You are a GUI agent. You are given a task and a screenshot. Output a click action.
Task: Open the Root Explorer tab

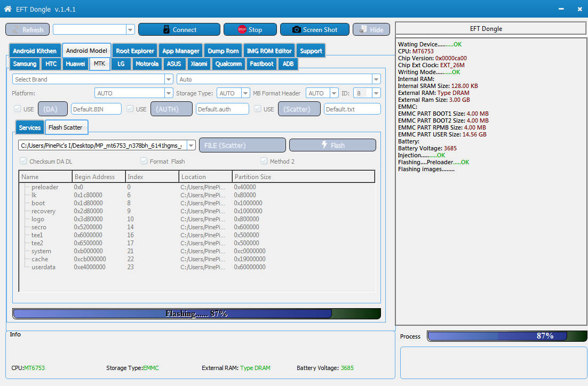coord(135,51)
